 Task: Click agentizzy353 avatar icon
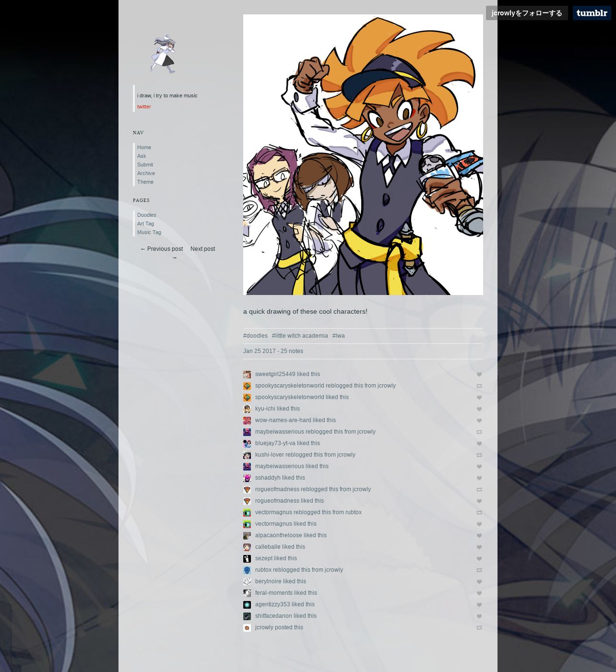tap(247, 605)
